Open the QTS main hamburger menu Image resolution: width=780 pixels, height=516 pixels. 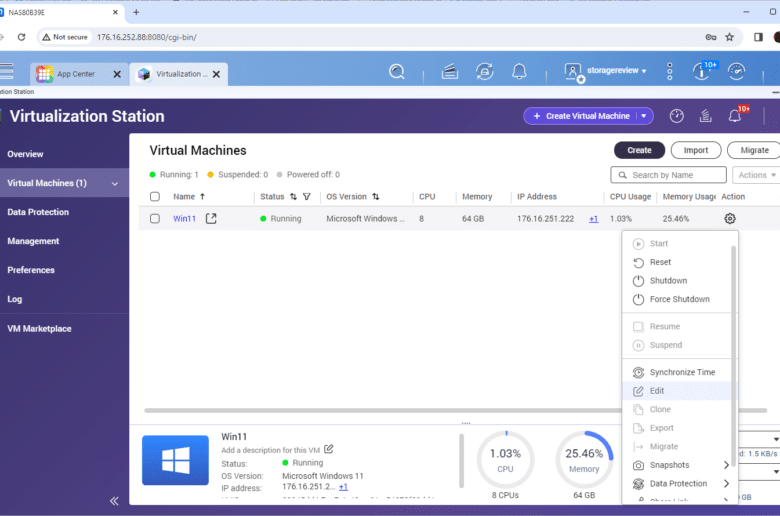pyautogui.click(x=6, y=72)
